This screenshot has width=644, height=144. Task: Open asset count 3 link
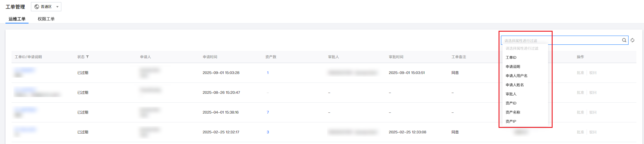tap(268, 132)
